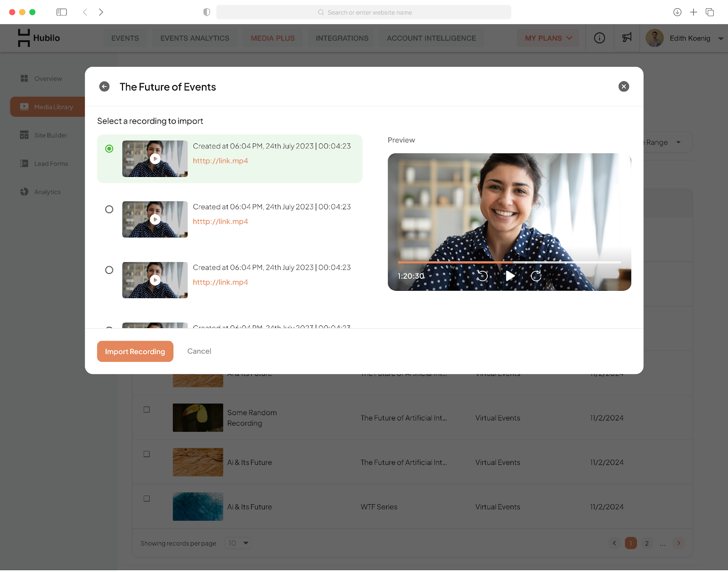Image resolution: width=728 pixels, height=572 pixels.
Task: Click the Hubilo logo
Action: click(x=39, y=38)
